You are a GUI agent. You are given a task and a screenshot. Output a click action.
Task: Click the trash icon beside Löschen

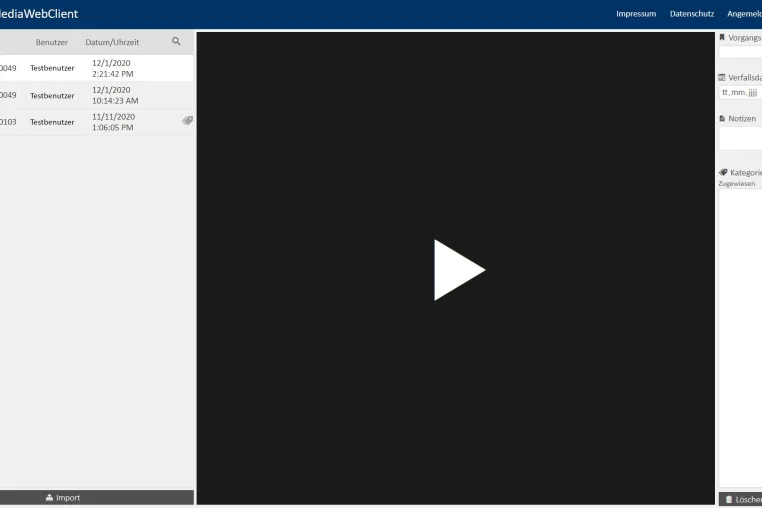[728, 499]
